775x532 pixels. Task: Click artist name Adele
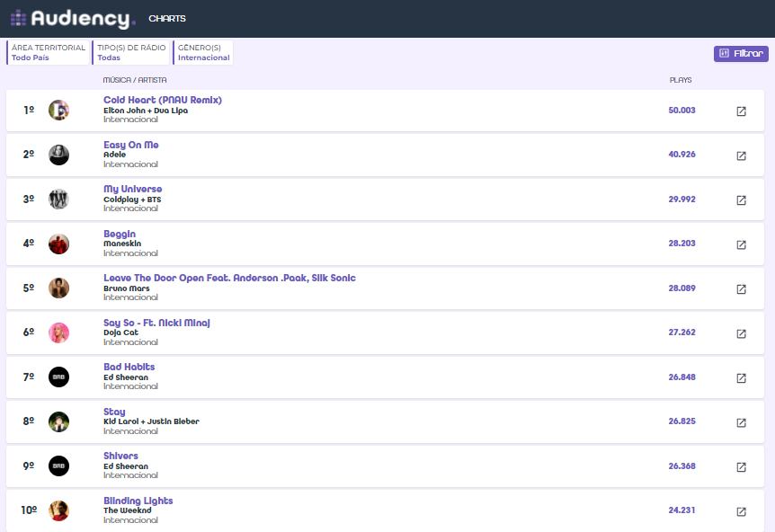tap(114, 155)
